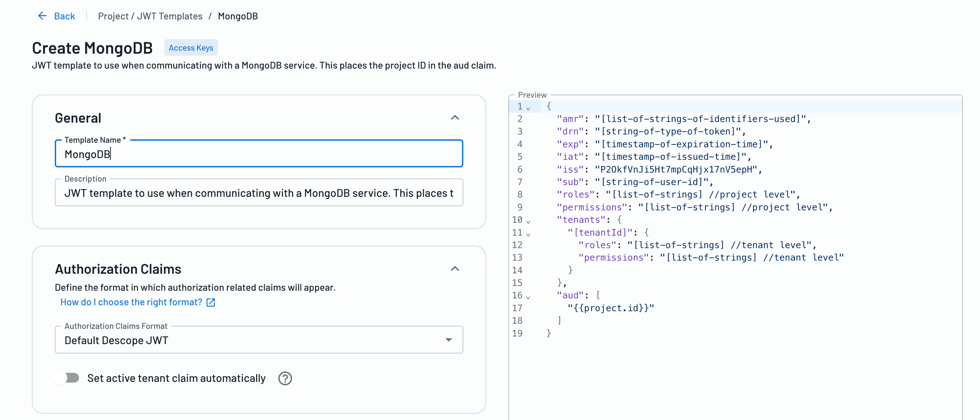This screenshot has width=980, height=420.
Task: Click the Access Keys badge
Action: (x=191, y=47)
